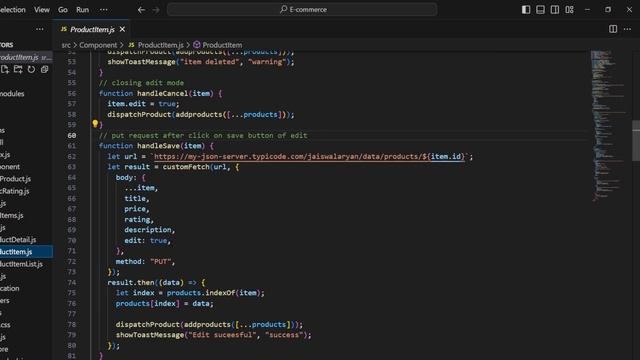
Task: Click the handleCancel function name
Action: 162,93
